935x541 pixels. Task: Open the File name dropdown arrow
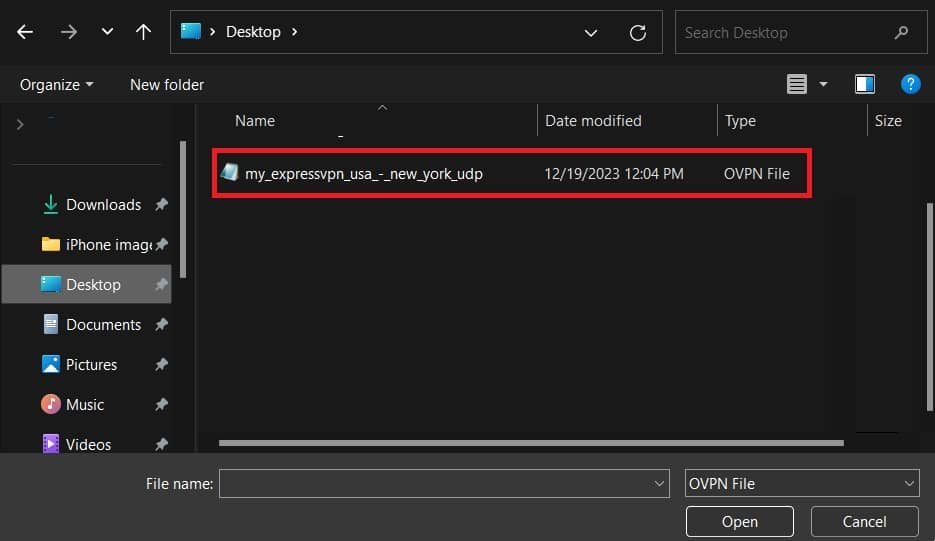pyautogui.click(x=659, y=484)
